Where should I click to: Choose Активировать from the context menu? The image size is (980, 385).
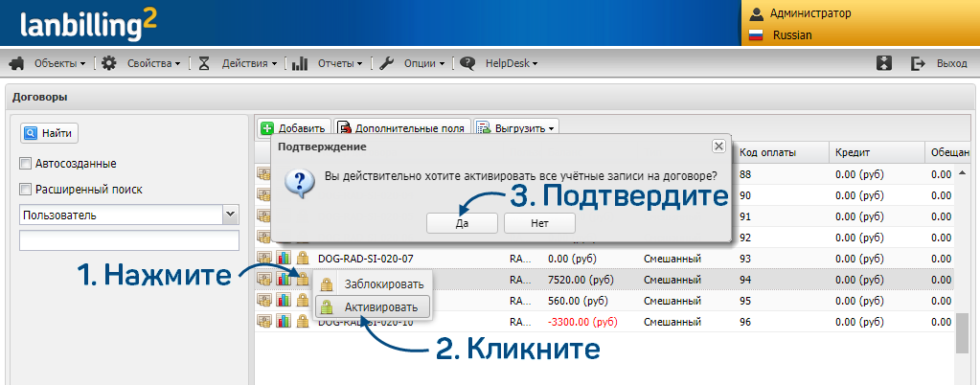(373, 306)
